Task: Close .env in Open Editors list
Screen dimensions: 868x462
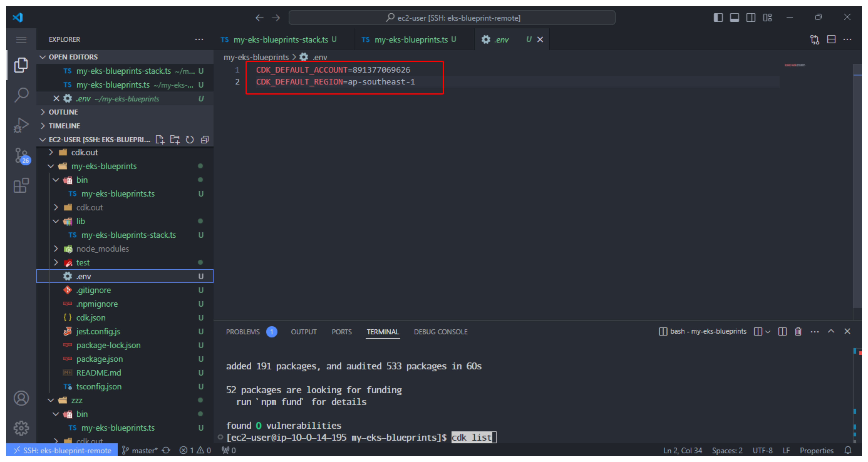Action: click(x=56, y=99)
